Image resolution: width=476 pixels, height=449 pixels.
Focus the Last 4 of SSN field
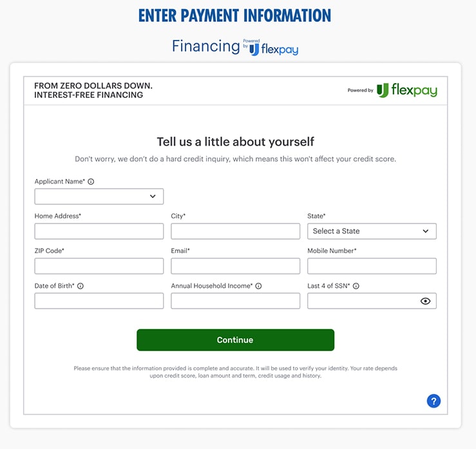click(x=361, y=301)
